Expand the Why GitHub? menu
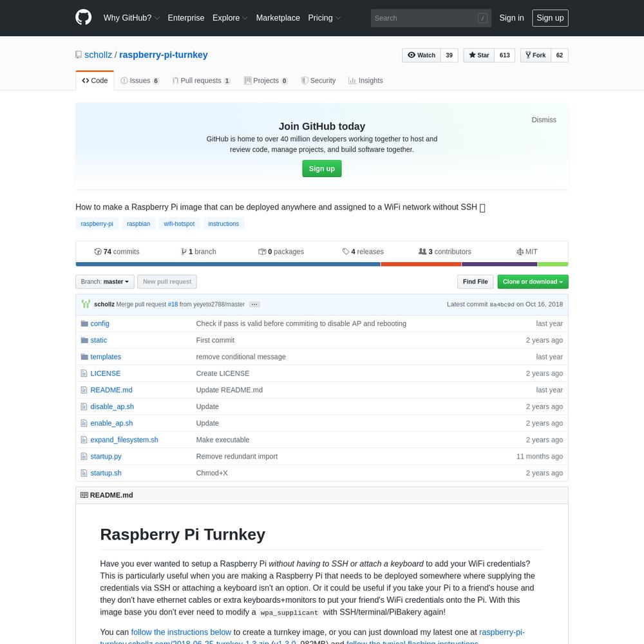Viewport: 644px width, 644px height. pos(131,17)
